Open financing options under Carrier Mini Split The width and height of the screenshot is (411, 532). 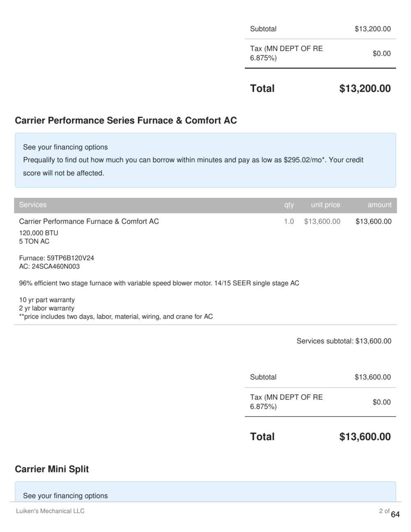coord(65,496)
